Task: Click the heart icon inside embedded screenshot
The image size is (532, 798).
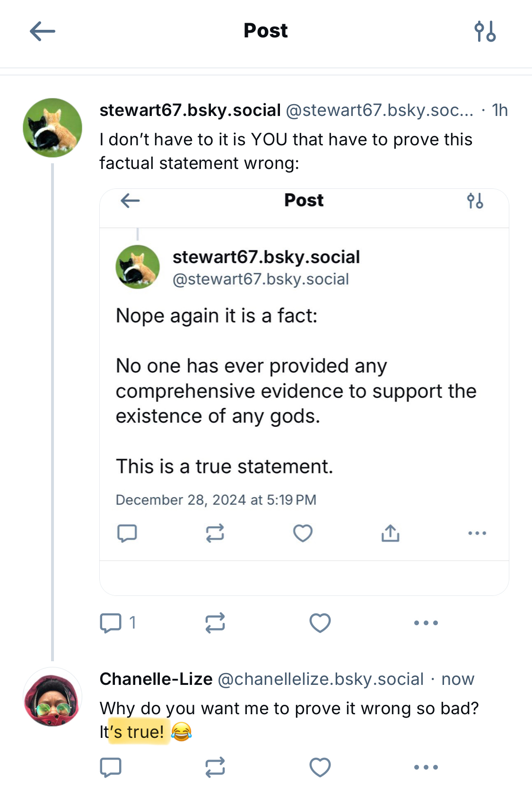Action: point(303,533)
